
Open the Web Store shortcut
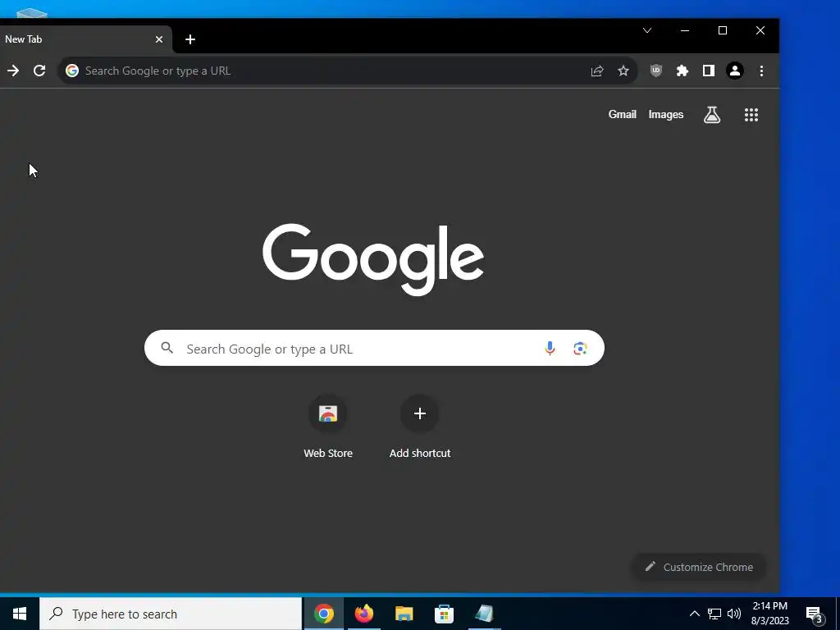click(x=328, y=427)
